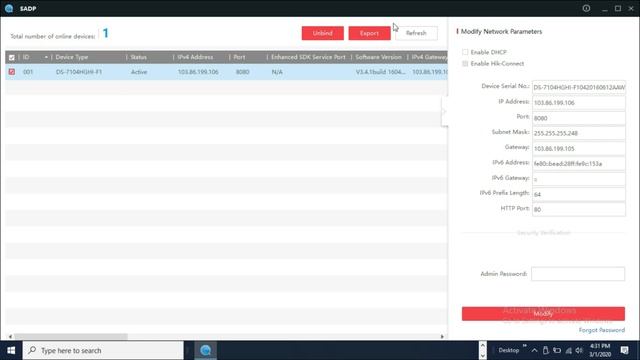Click the red Modify button

[x=543, y=313]
